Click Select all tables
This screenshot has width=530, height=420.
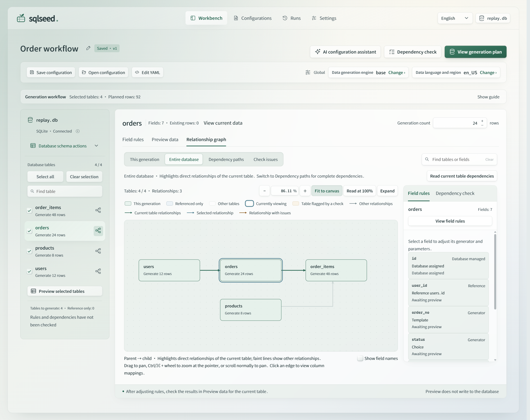tap(45, 177)
